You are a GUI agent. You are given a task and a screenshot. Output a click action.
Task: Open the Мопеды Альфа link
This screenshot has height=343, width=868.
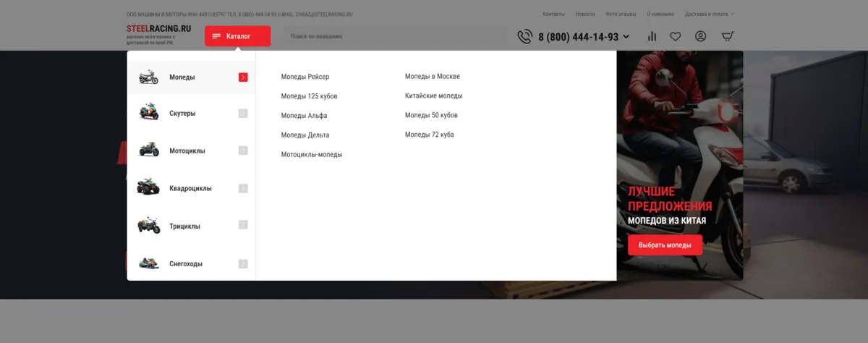[x=304, y=116]
